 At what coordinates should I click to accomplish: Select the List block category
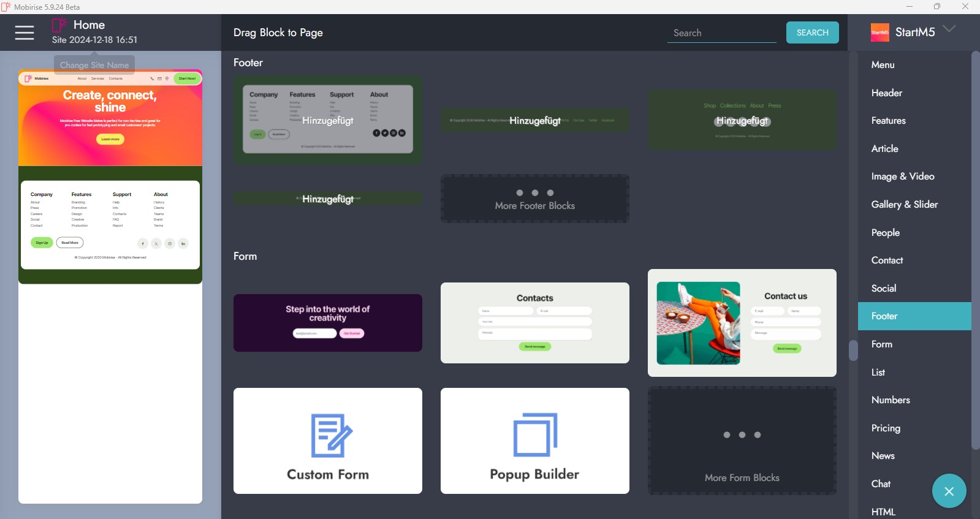(x=878, y=373)
